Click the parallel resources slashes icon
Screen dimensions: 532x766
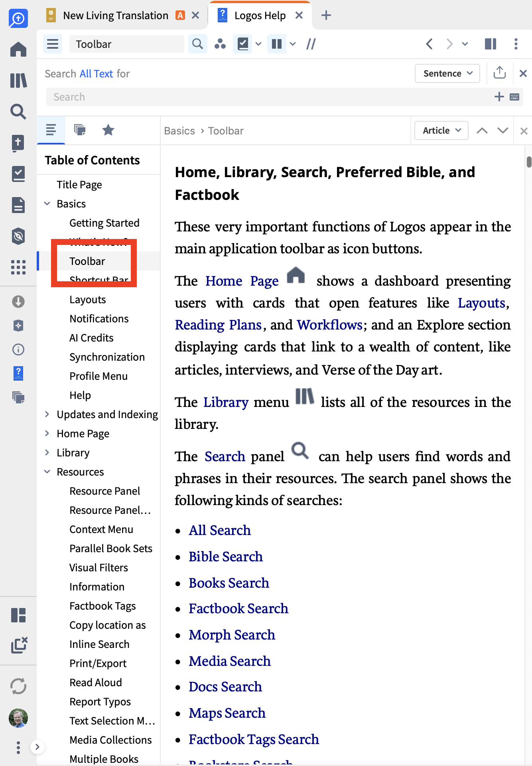311,44
